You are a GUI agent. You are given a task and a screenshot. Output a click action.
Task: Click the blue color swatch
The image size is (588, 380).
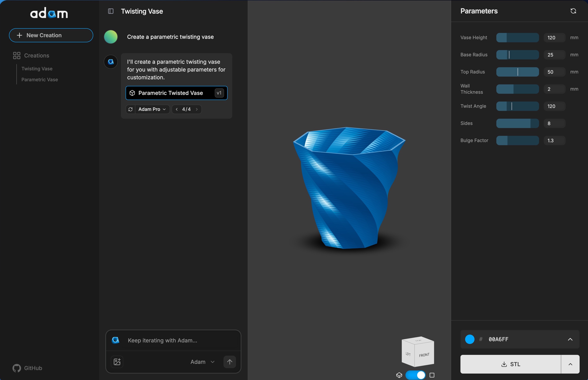pos(469,339)
